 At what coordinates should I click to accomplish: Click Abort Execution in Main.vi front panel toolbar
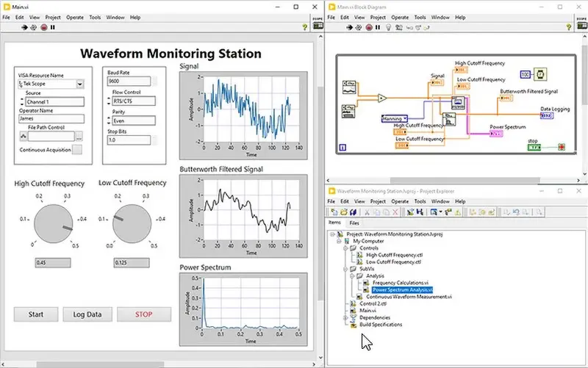click(43, 27)
